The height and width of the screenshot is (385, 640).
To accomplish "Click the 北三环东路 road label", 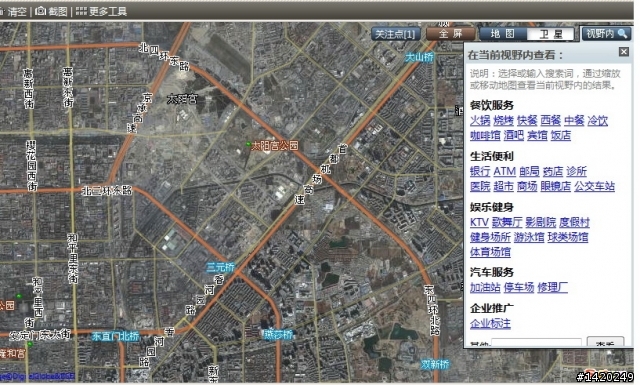I will coord(107,190).
